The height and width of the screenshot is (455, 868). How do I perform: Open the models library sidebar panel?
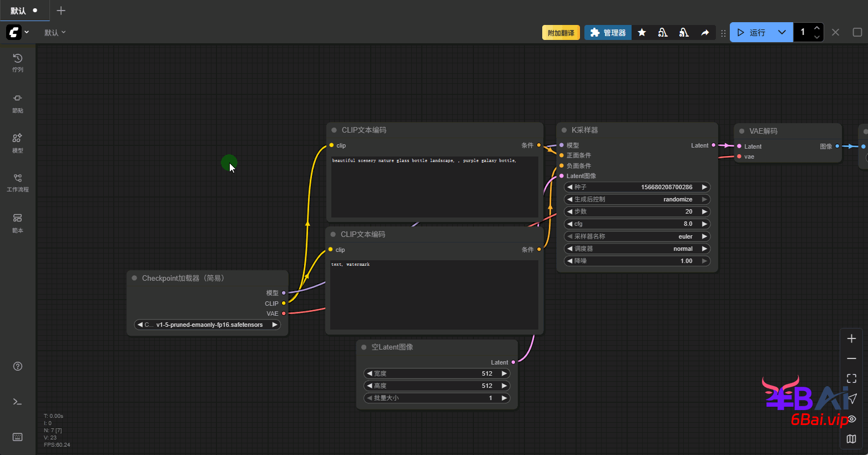18,142
